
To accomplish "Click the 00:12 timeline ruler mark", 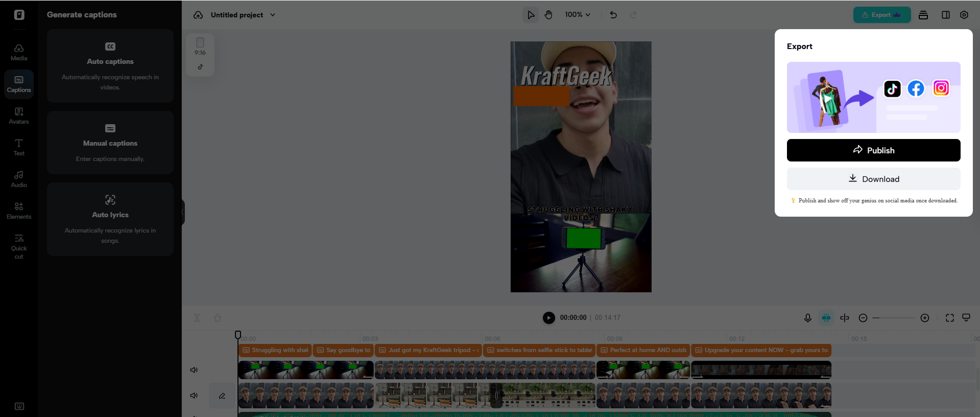I will (737, 339).
